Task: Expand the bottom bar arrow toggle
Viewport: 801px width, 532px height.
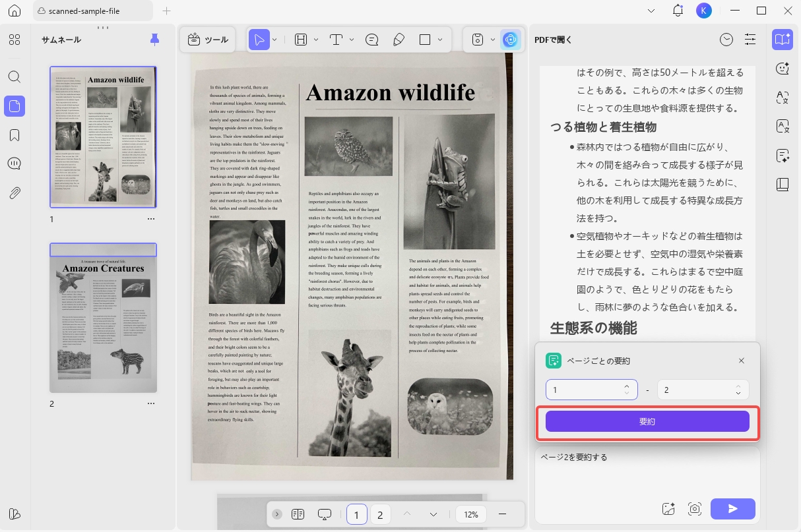Action: pyautogui.click(x=277, y=514)
